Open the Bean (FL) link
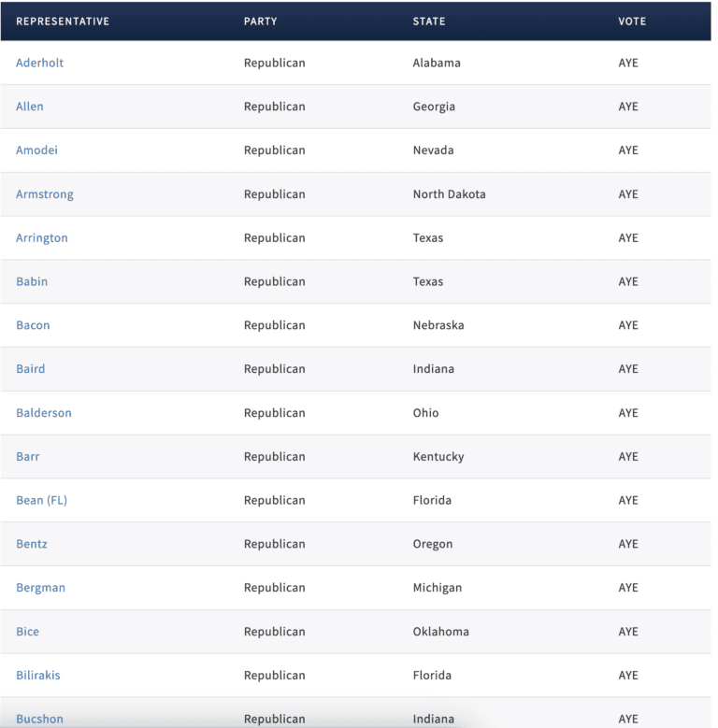Screen dimensions: 718x728 [42, 500]
